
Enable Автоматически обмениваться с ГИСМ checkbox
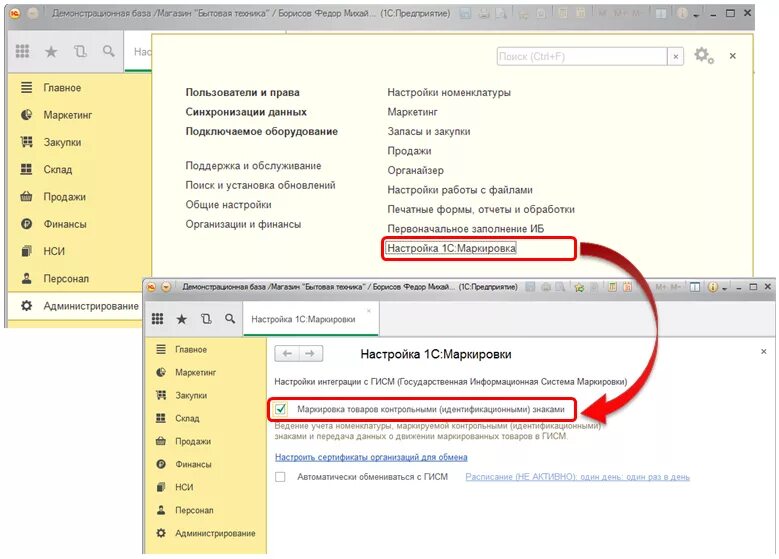click(x=280, y=477)
